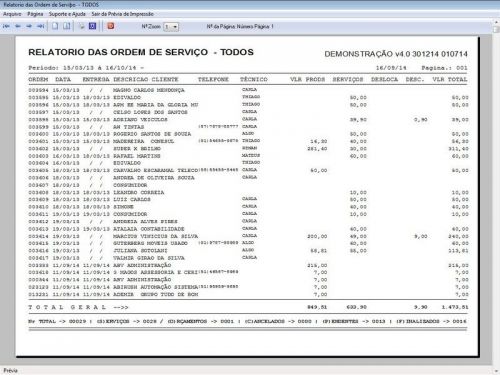Click client VALMIR GIRAO DA SILVA

tap(149, 258)
